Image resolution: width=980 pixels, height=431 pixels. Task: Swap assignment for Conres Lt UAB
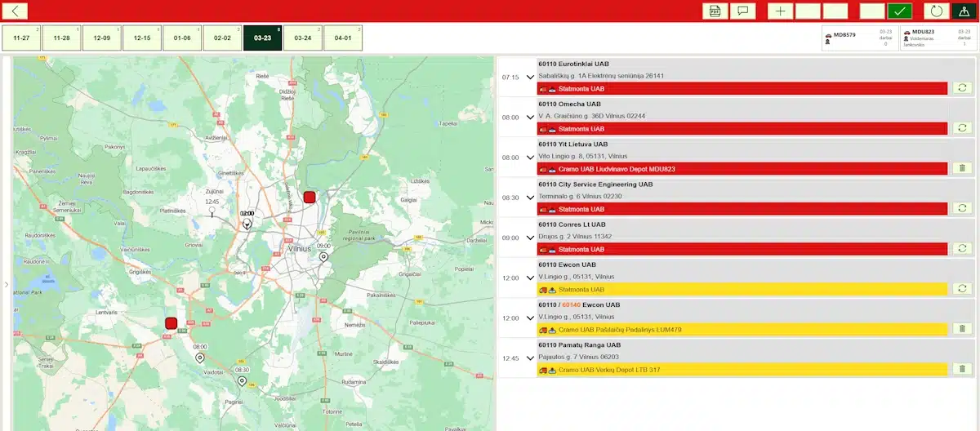[962, 248]
